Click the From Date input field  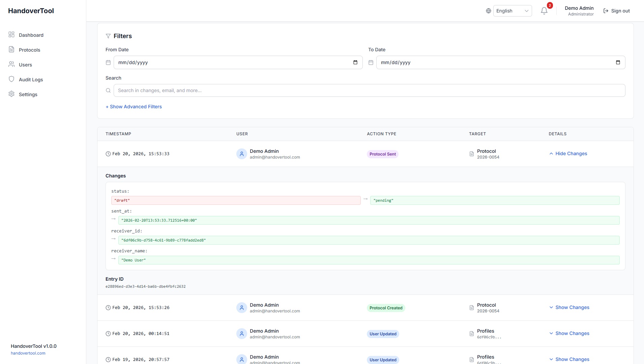pos(238,62)
